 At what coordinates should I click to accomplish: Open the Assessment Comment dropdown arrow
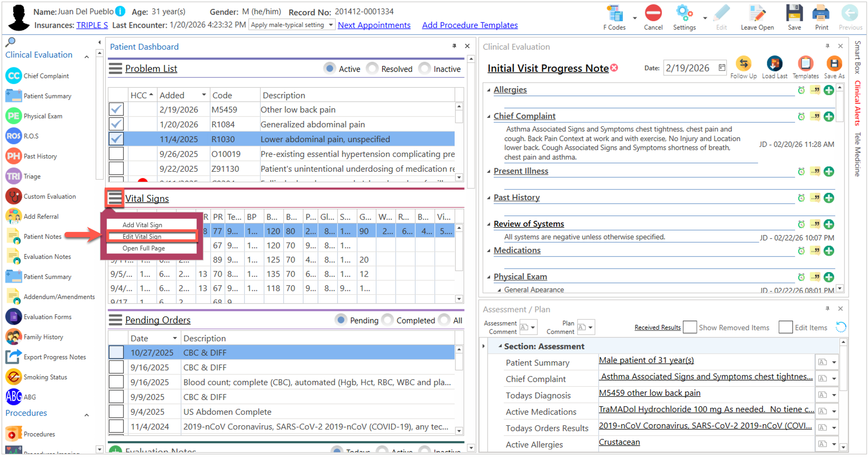533,327
